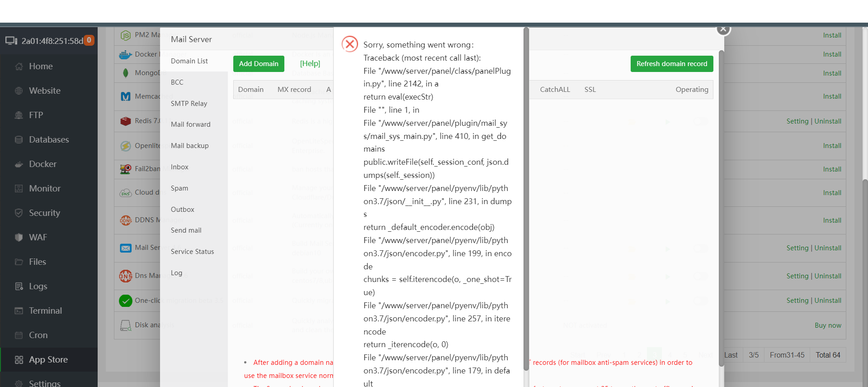Open Setting for One-click migration row

tap(797, 301)
